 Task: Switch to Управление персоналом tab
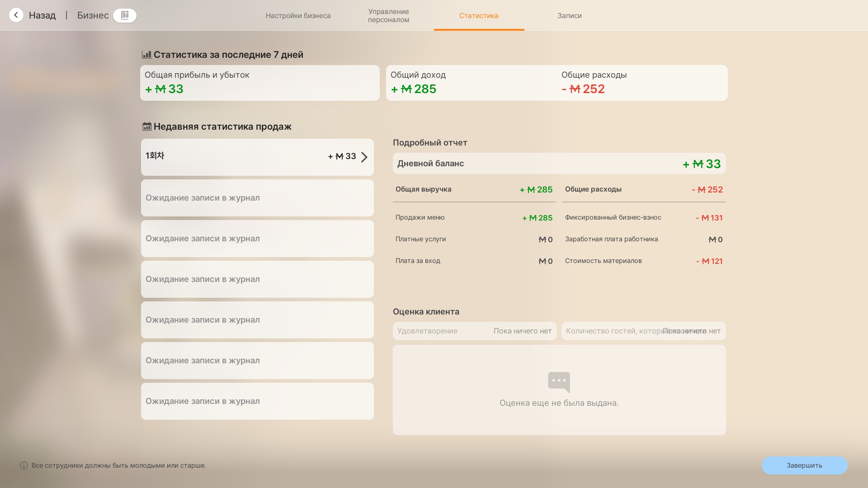(x=388, y=15)
